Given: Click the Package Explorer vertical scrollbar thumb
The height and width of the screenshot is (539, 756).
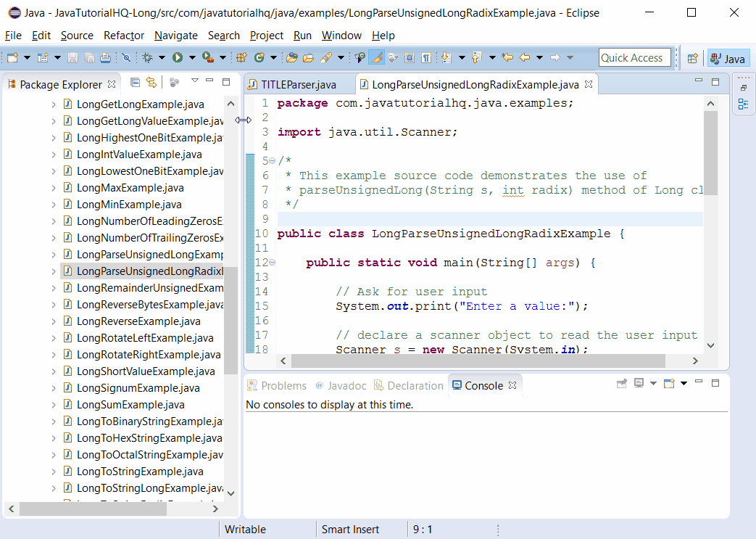Looking at the screenshot, I should tap(230, 321).
